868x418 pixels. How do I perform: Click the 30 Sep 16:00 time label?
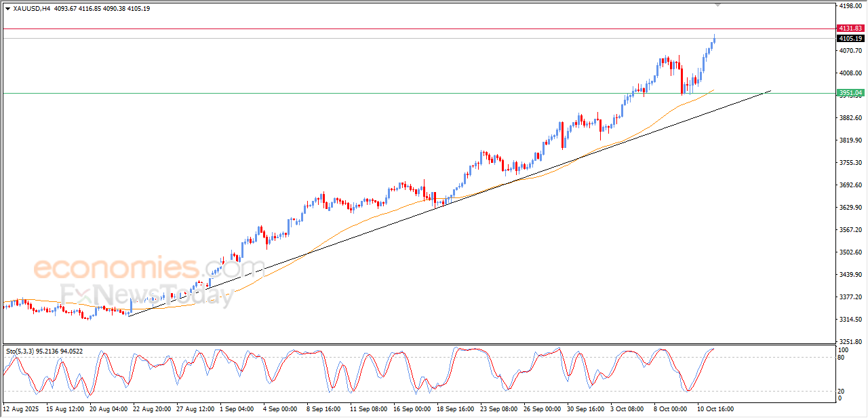click(586, 409)
